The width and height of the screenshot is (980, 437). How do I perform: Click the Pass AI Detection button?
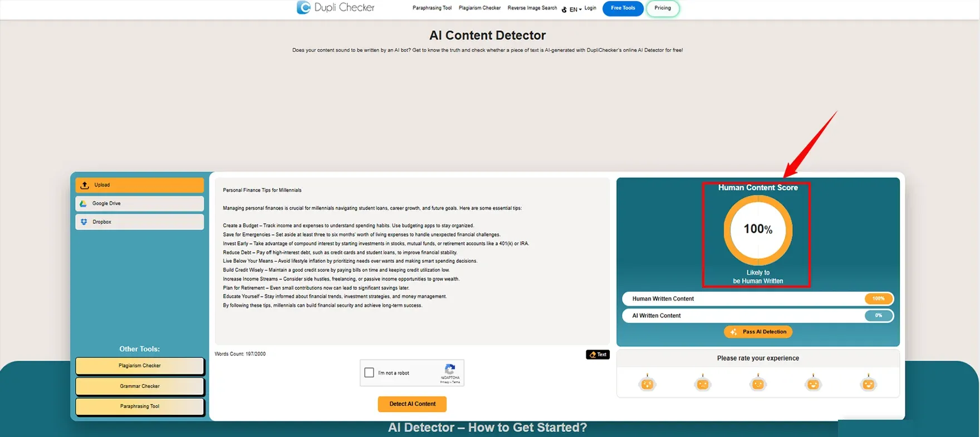758,332
